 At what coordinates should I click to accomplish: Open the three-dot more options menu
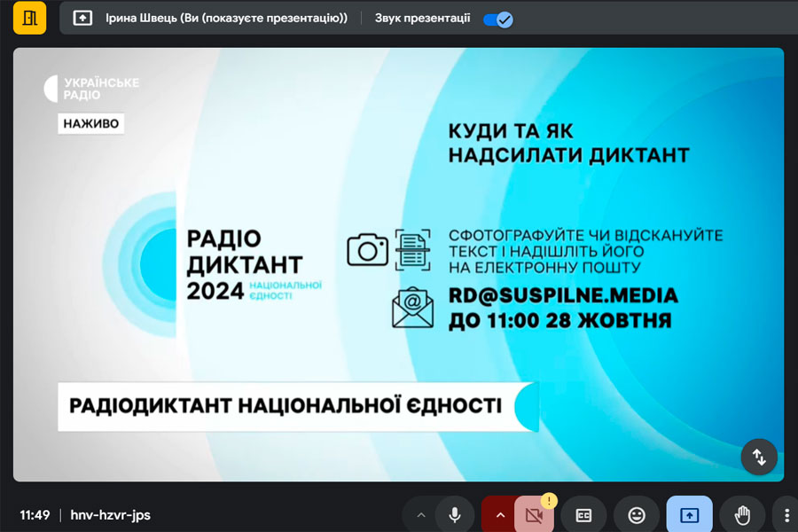tap(786, 515)
